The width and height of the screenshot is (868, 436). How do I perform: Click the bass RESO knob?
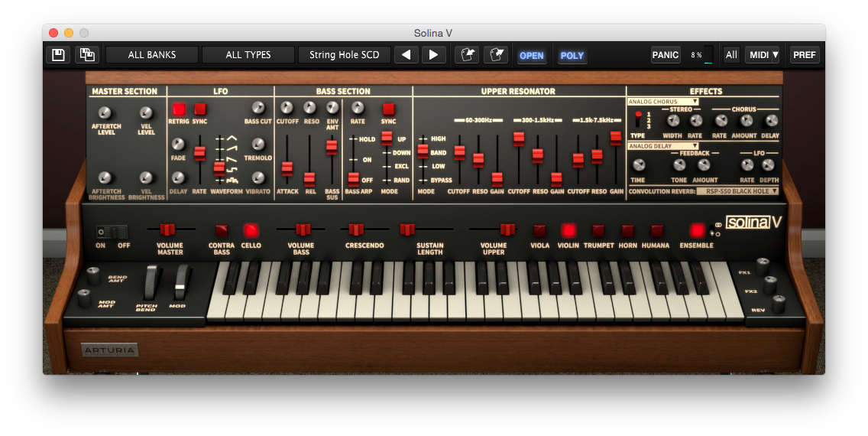click(x=310, y=108)
